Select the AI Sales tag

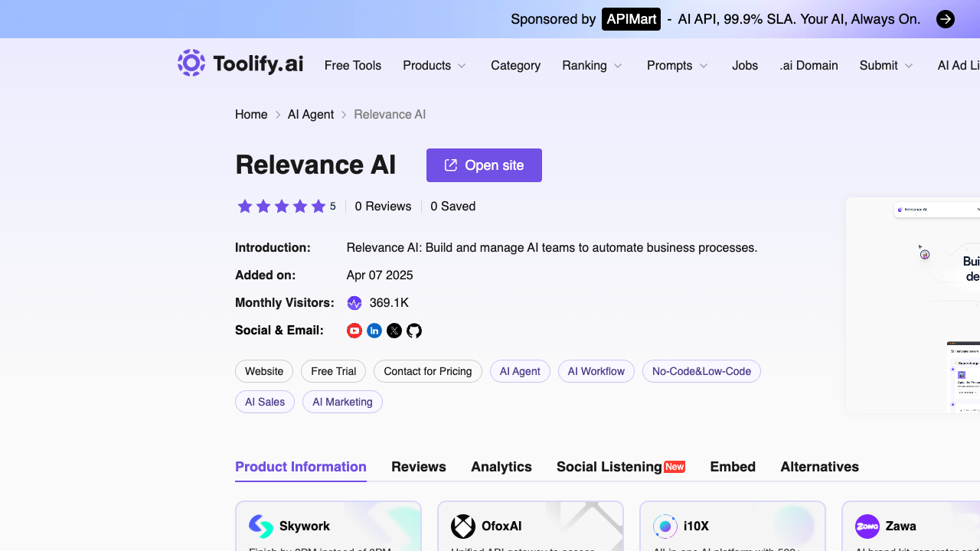[x=265, y=402]
